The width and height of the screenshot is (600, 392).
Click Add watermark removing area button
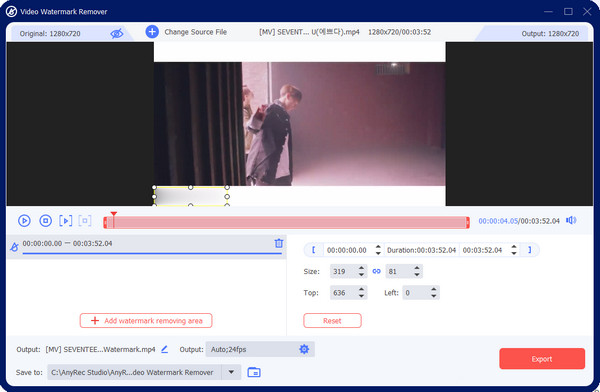[146, 321]
